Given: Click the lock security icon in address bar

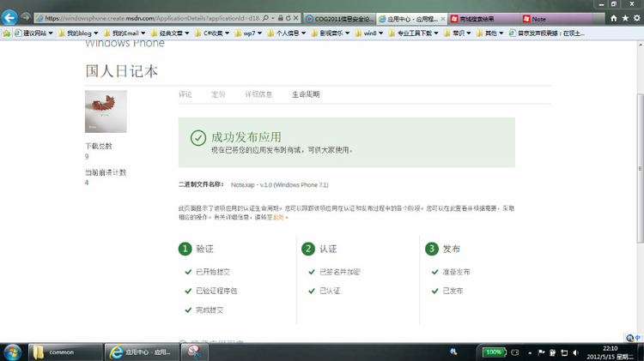Looking at the screenshot, I should coord(280,18).
